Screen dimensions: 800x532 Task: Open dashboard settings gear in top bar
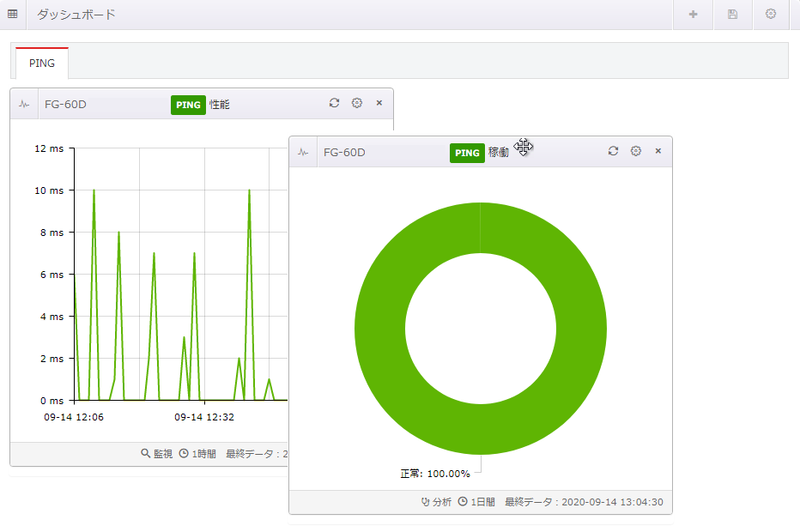point(771,14)
